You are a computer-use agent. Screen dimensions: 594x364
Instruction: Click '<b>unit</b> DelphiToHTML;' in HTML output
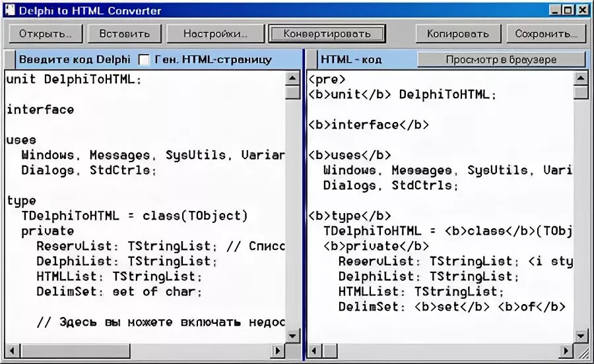point(403,94)
